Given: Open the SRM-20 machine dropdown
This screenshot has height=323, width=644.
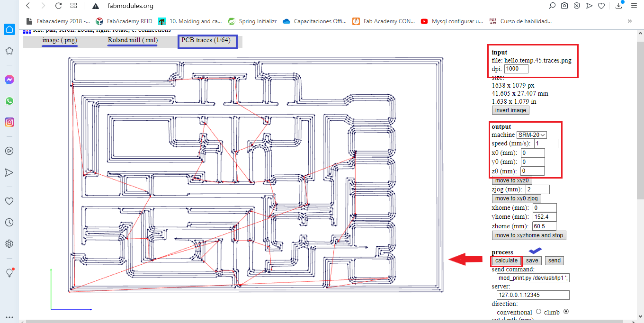Looking at the screenshot, I should (532, 135).
